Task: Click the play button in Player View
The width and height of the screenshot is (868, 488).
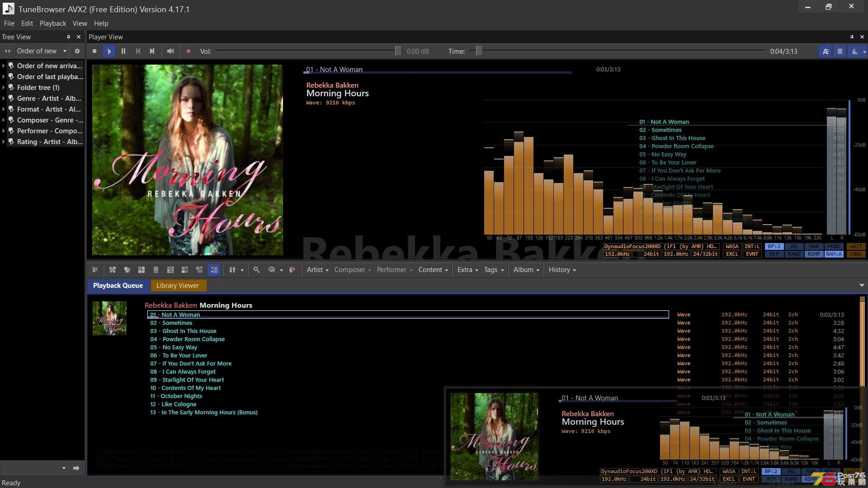Action: coord(109,52)
